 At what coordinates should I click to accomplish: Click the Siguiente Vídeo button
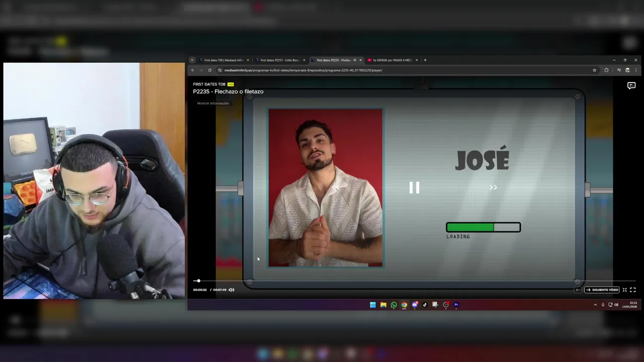pyautogui.click(x=602, y=290)
